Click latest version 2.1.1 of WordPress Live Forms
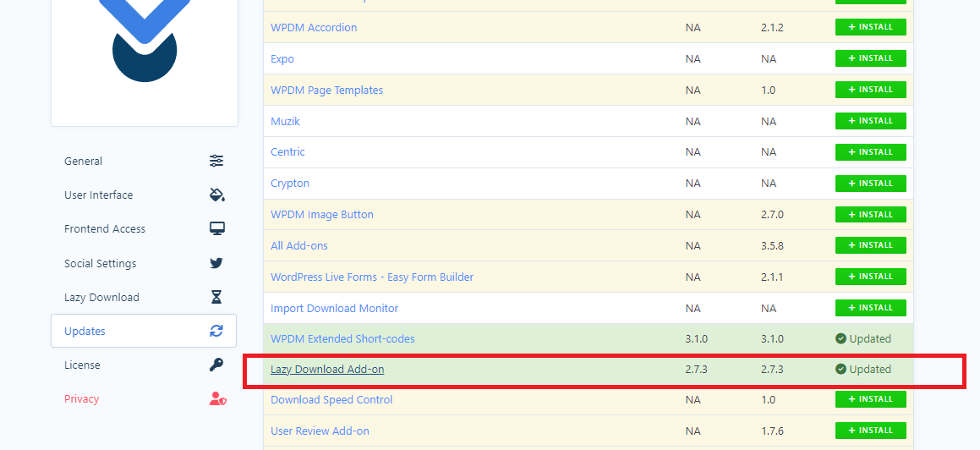The height and width of the screenshot is (450, 980). coord(773,277)
